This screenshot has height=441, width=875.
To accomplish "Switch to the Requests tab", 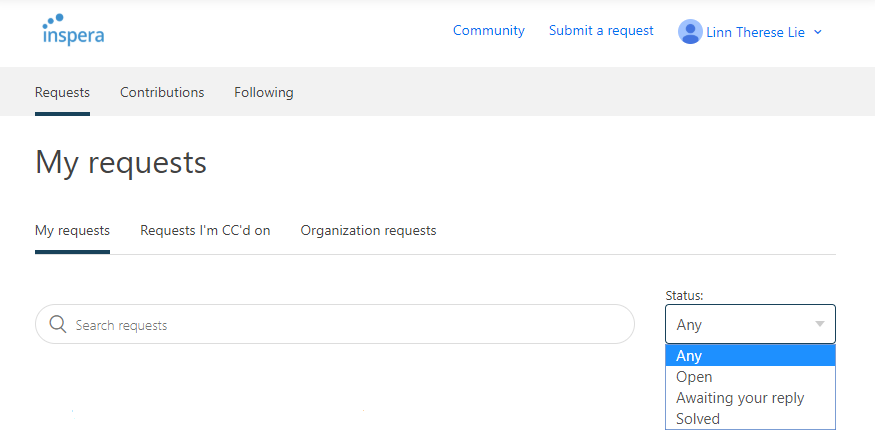I will 62,92.
